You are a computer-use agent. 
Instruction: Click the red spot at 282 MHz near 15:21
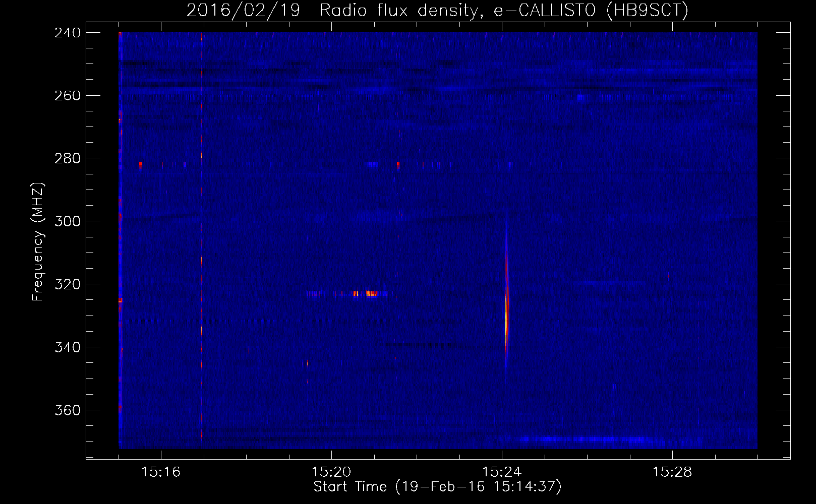pyautogui.click(x=398, y=164)
